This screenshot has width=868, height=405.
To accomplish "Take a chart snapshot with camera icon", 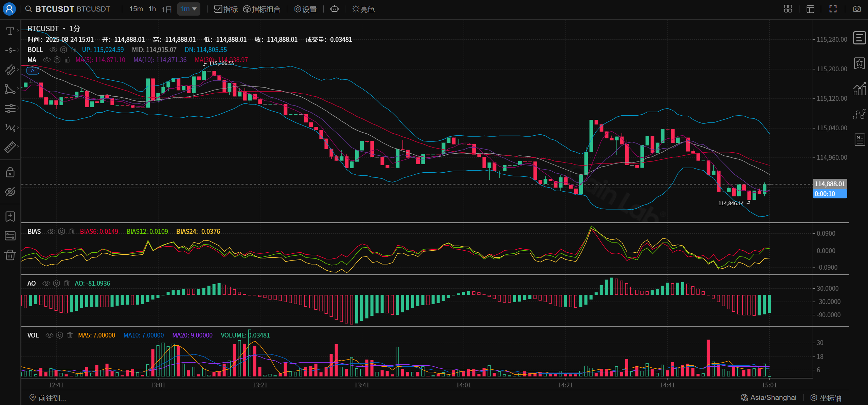I will (857, 9).
